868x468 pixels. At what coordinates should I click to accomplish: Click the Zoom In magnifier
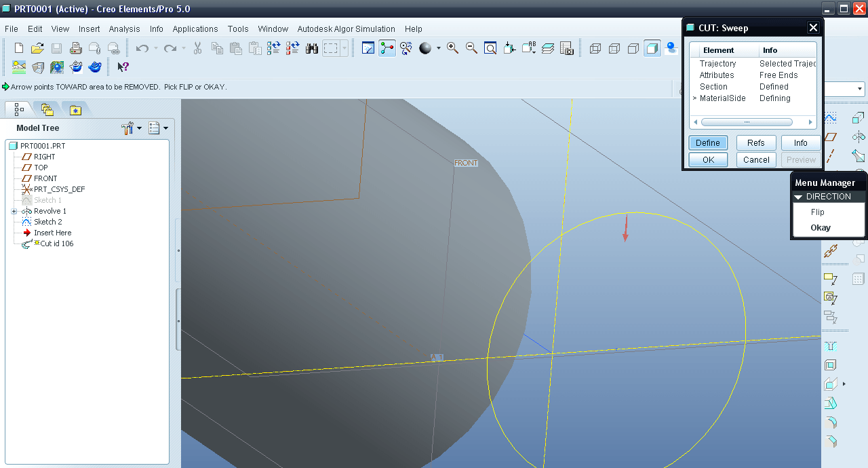[452, 48]
